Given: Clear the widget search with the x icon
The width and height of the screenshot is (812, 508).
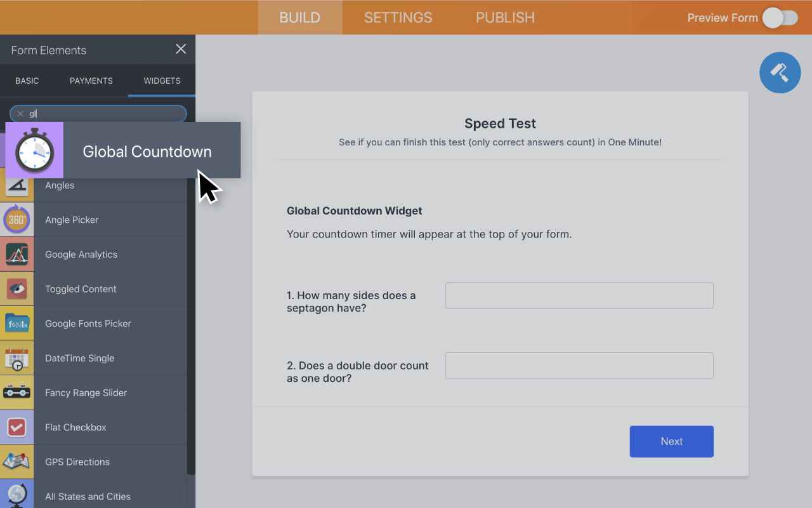Looking at the screenshot, I should click(x=20, y=114).
